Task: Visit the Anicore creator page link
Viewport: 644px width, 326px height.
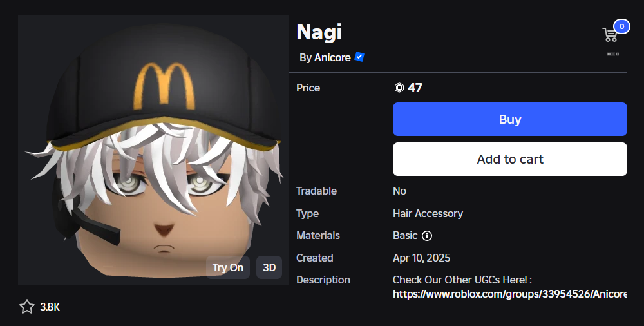Action: coord(332,57)
